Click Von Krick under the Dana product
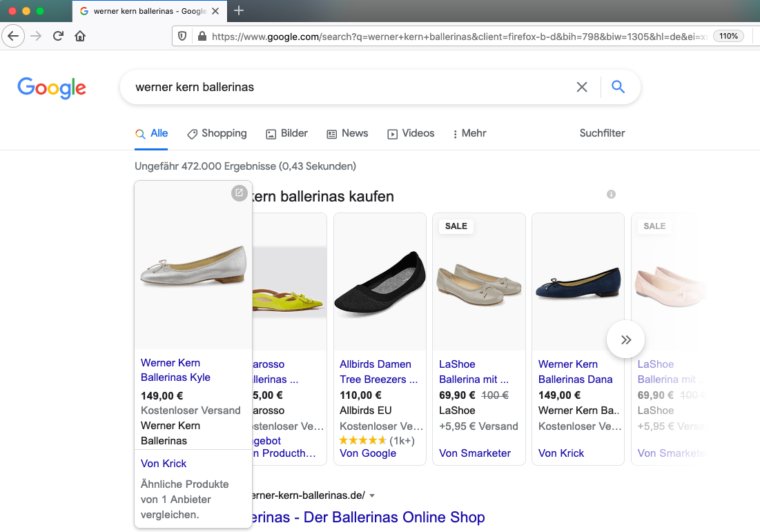Viewport: 760px width, 532px height. (x=561, y=453)
